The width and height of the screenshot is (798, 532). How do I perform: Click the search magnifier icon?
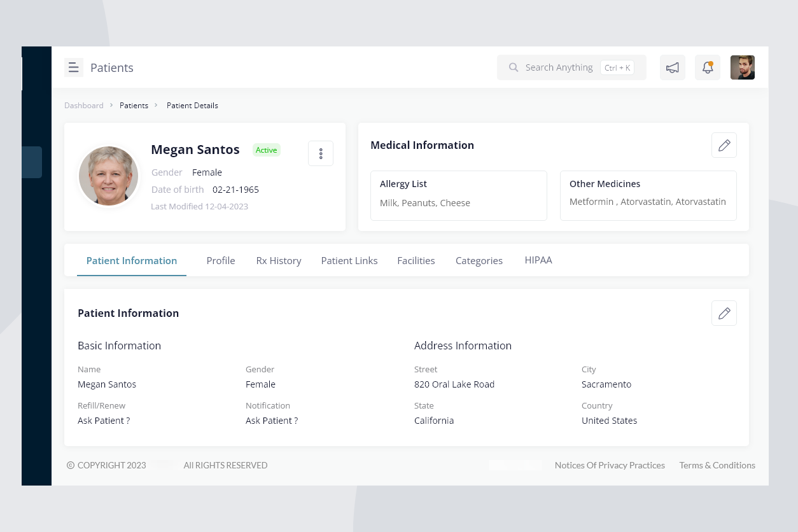click(x=514, y=67)
